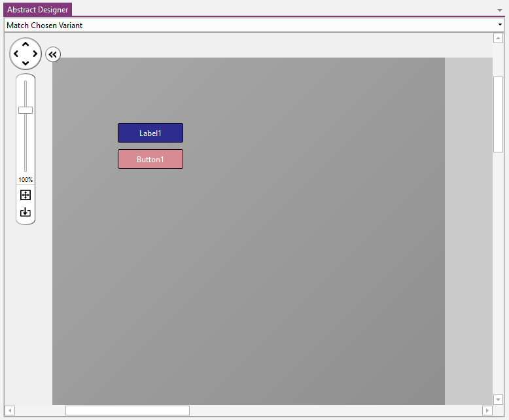509x420 pixels.
Task: Click the horizontal scrollbar left arrow
Action: tap(10, 411)
